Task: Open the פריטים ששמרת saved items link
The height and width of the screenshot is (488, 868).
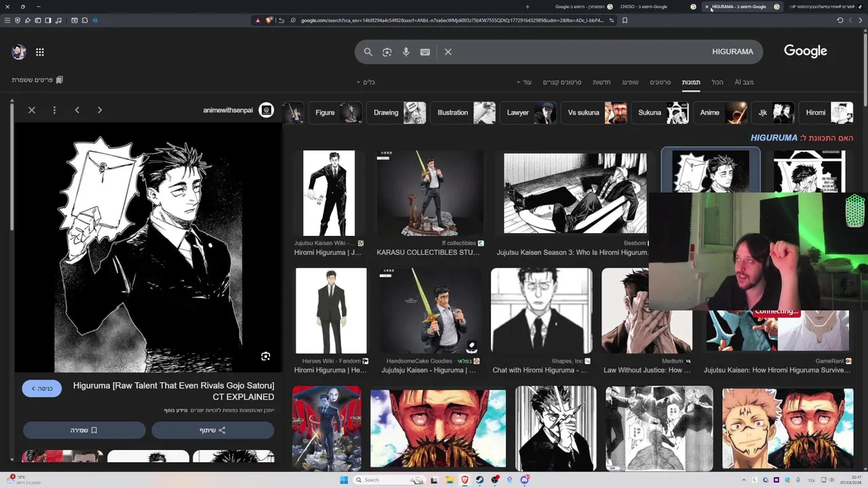Action: (37, 80)
